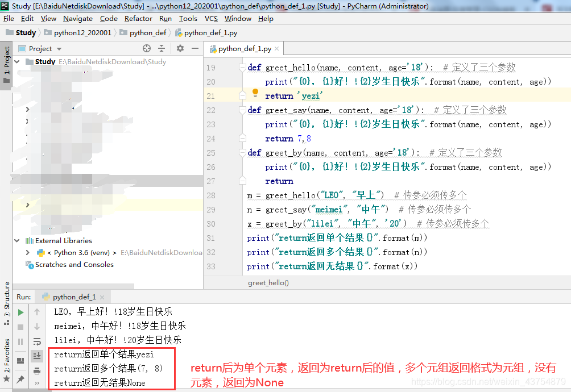Click Project panel horizontal scrollbar
Viewport: 571px width, 392px height.
coord(73,286)
